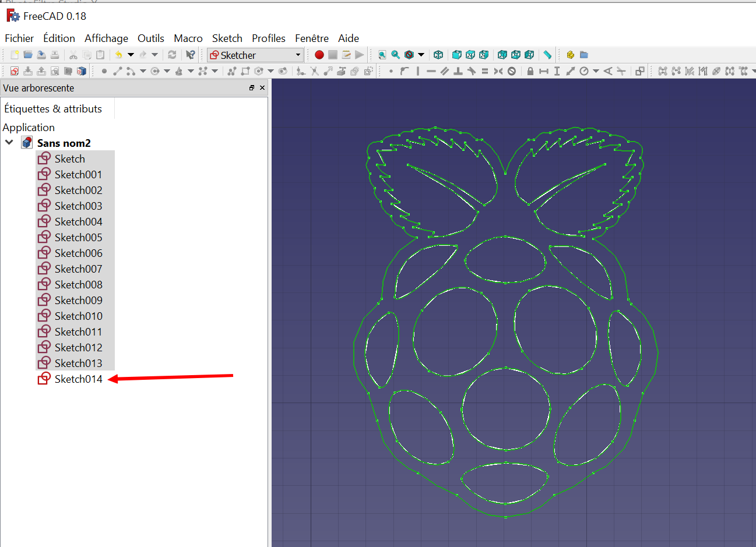
Task: Click the blue create group folder icon
Action: tap(583, 55)
